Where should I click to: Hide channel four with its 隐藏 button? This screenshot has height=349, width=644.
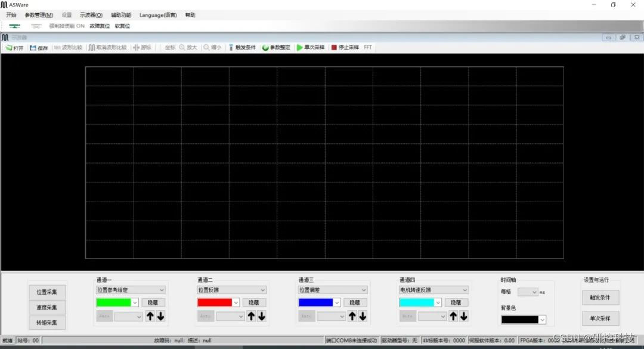pos(456,302)
